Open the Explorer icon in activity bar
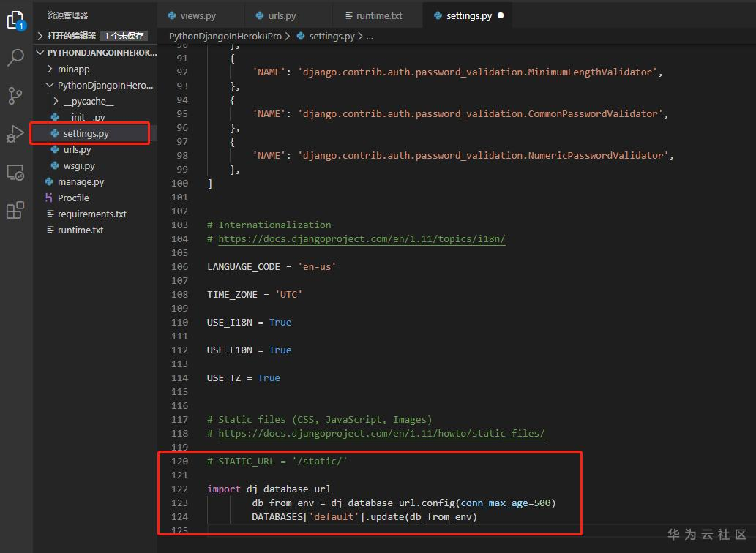 15,20
